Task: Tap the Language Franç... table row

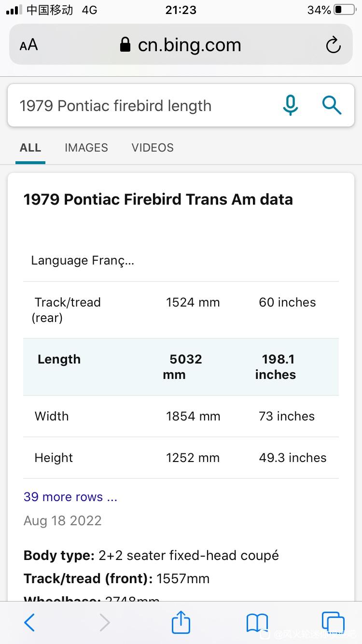Action: tap(181, 261)
